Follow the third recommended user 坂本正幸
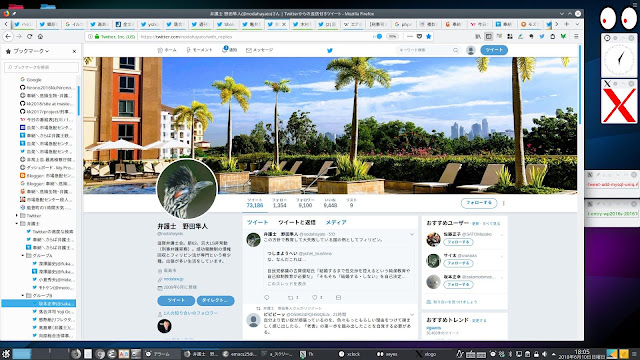Image resolution: width=640 pixels, height=360 pixels. click(x=458, y=284)
